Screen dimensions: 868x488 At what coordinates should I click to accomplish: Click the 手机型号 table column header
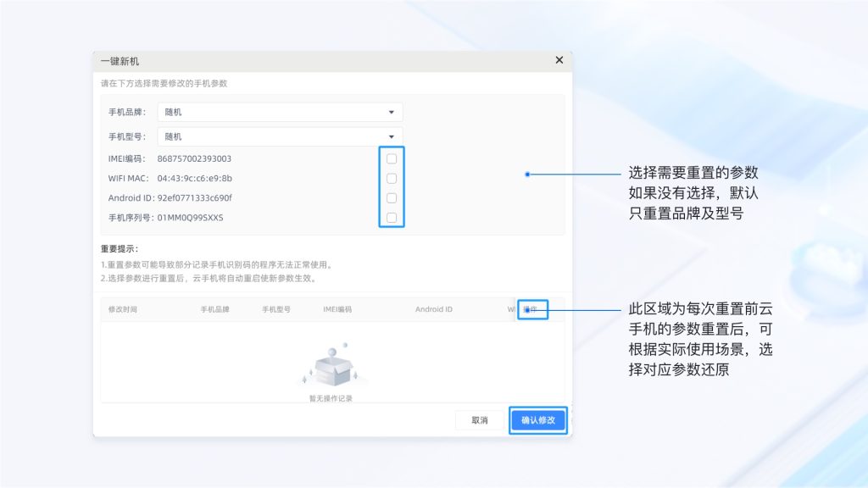coord(276,309)
